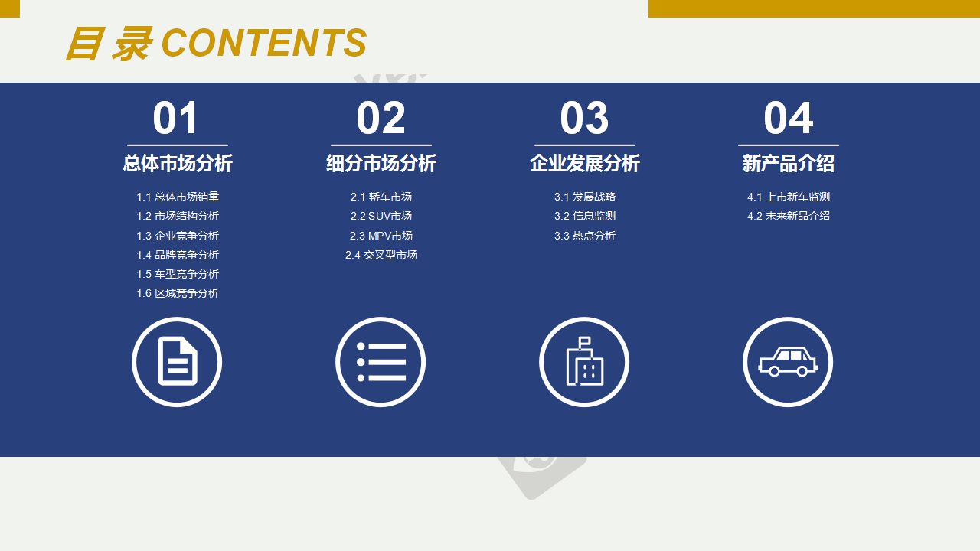Click the bulleted list icon in circle

point(381,361)
